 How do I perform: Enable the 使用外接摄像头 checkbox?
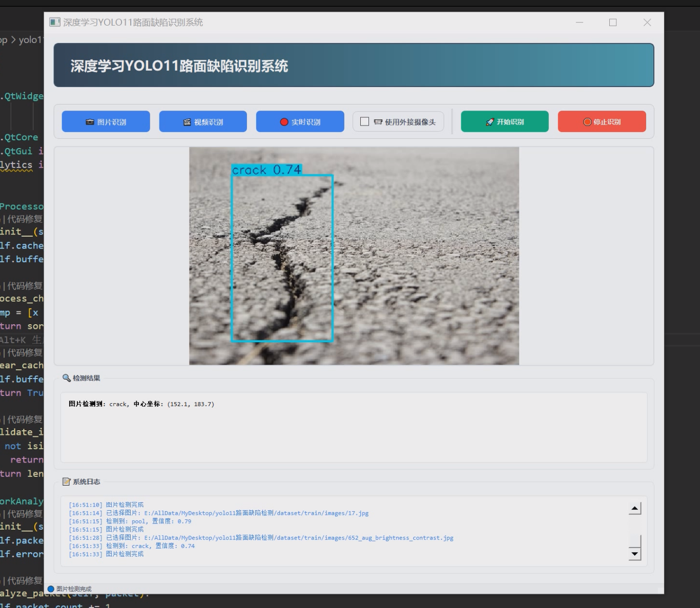[364, 121]
